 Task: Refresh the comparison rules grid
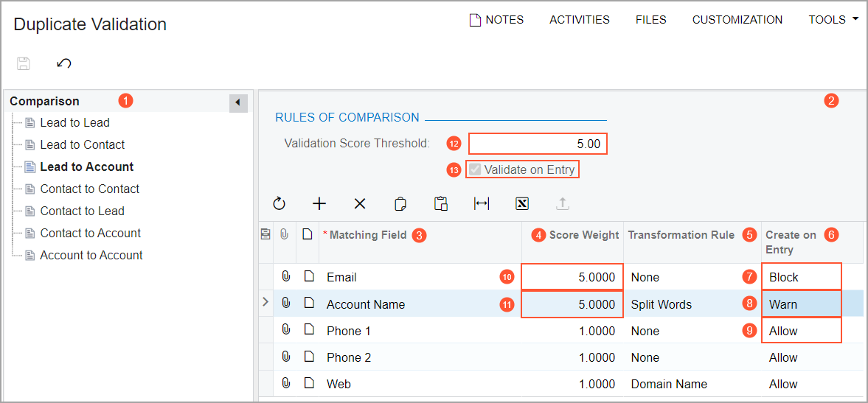point(279,203)
